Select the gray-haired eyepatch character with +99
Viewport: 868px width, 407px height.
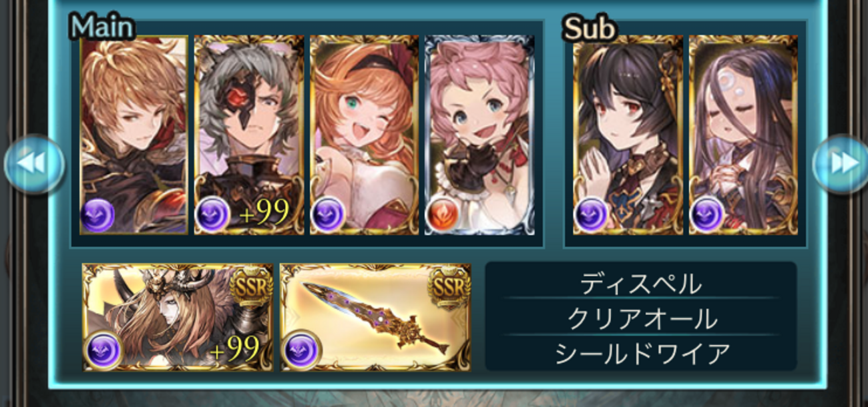249,135
